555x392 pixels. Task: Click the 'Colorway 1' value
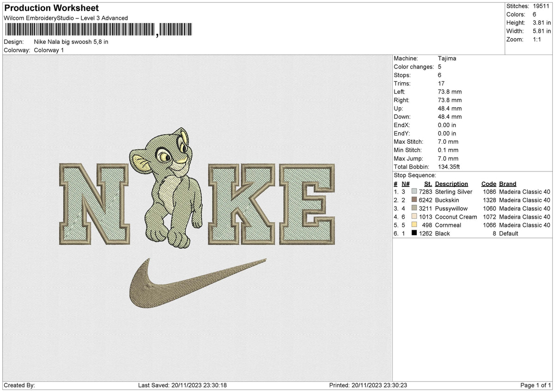pos(49,50)
